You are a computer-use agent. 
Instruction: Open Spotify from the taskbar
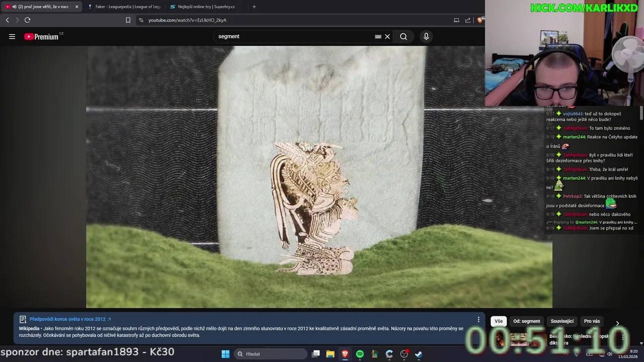[x=360, y=354]
